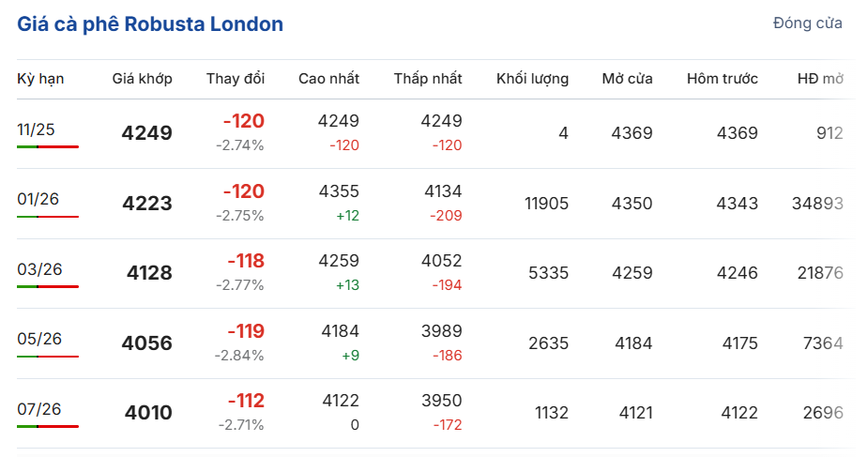868x457 pixels.
Task: Select the Thay đổi column header
Action: [x=236, y=79]
